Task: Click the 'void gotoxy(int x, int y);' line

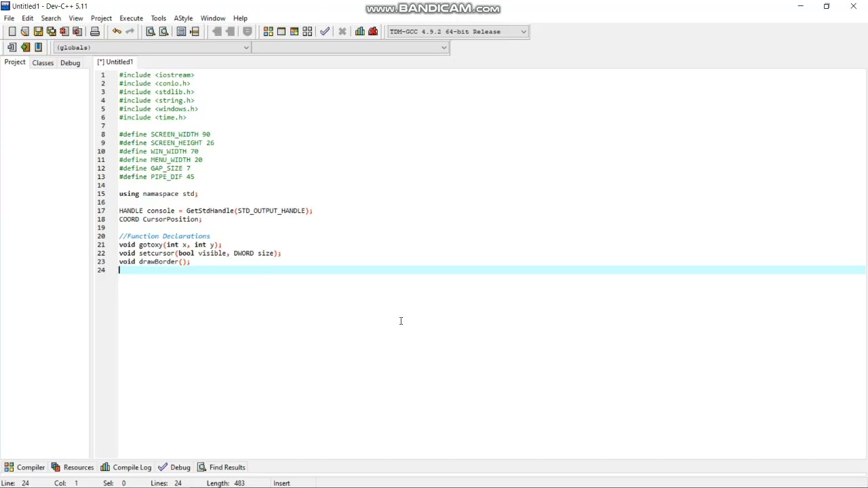Action: (170, 245)
